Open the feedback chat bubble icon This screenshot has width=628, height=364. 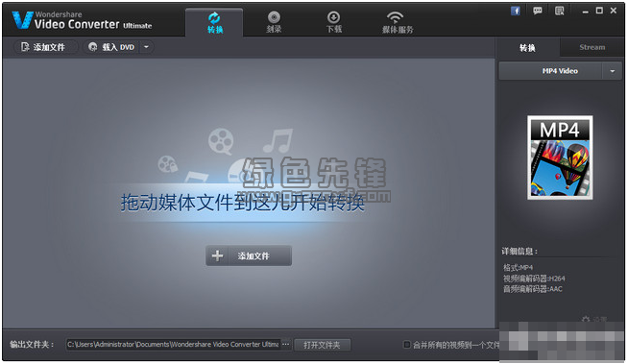pos(538,11)
